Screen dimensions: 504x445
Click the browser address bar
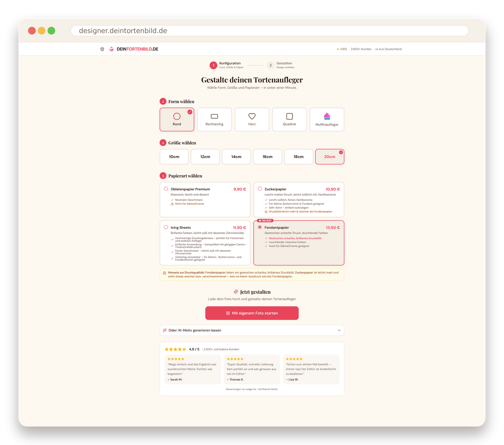click(x=270, y=31)
